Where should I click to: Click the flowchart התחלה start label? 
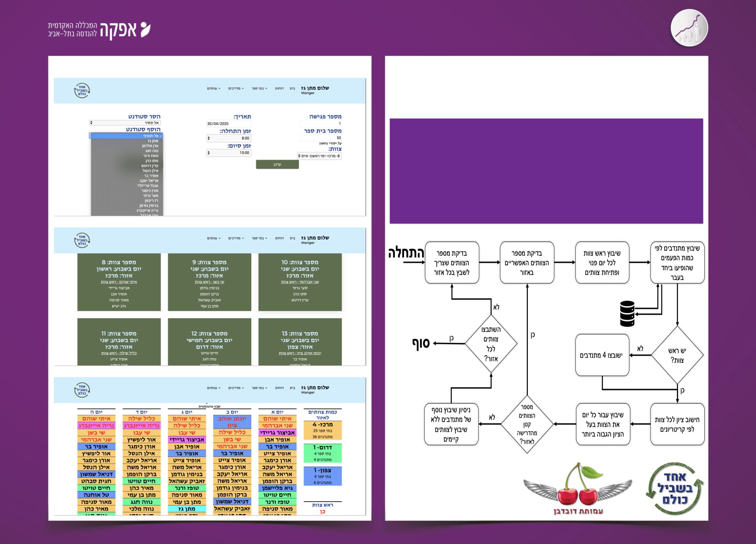406,253
